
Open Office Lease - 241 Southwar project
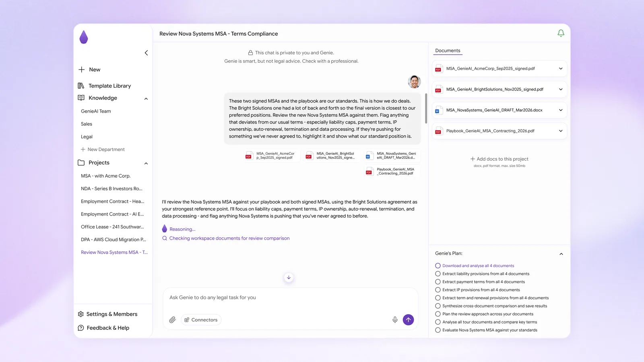[x=112, y=227]
